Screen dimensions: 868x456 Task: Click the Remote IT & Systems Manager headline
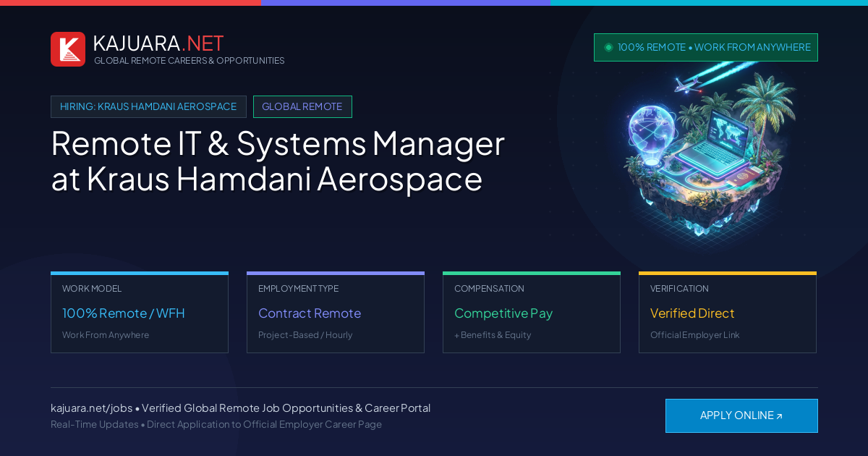278,161
